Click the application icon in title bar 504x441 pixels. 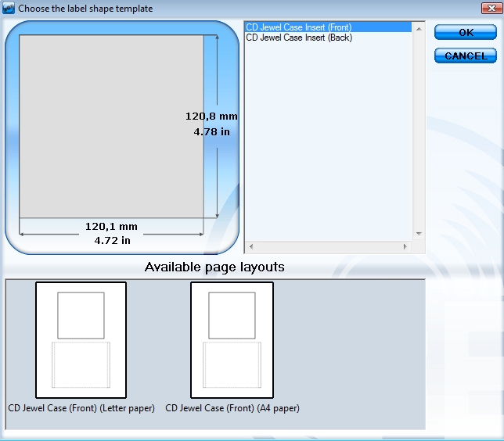coord(9,8)
